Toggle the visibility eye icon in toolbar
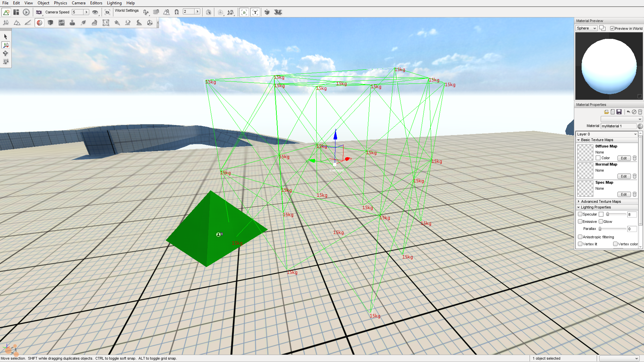 point(95,12)
